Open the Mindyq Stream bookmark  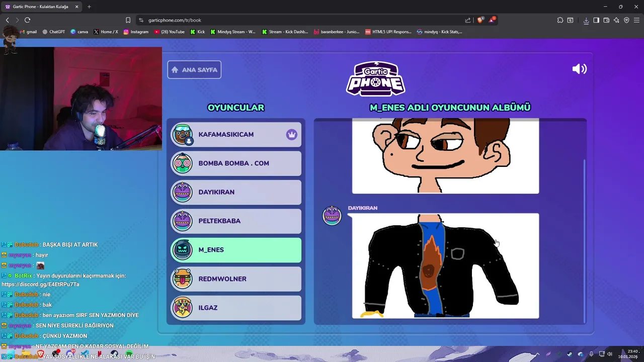tap(233, 32)
